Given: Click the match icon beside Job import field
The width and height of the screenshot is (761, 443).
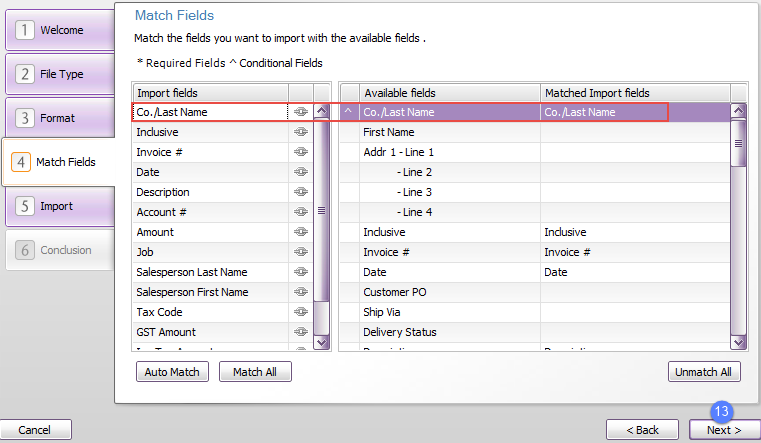Looking at the screenshot, I should click(x=300, y=252).
